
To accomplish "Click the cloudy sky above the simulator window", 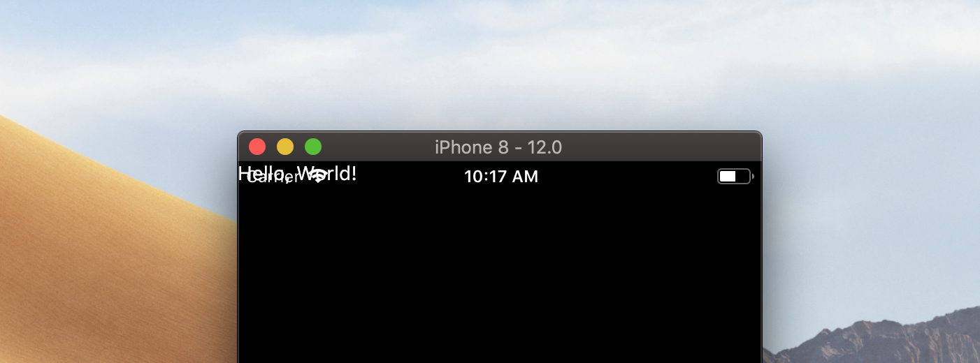I will coord(489,63).
